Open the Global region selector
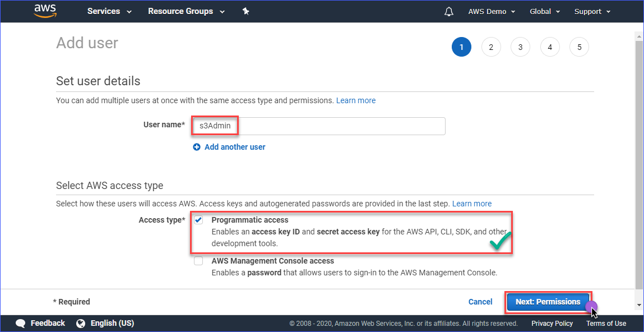 (544, 11)
